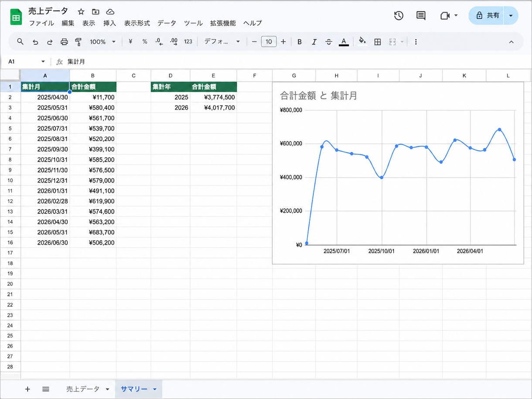Open version history clock icon
Viewport: 532px width, 399px height.
click(399, 16)
